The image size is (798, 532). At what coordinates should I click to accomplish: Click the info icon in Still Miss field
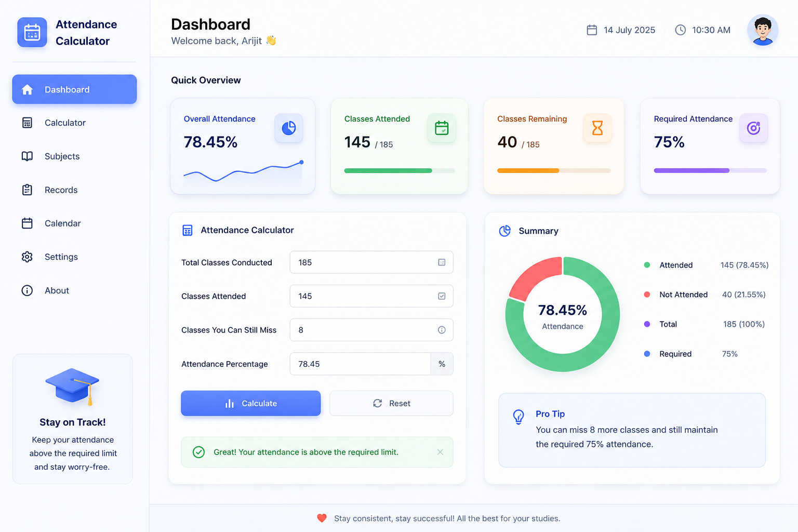click(442, 330)
